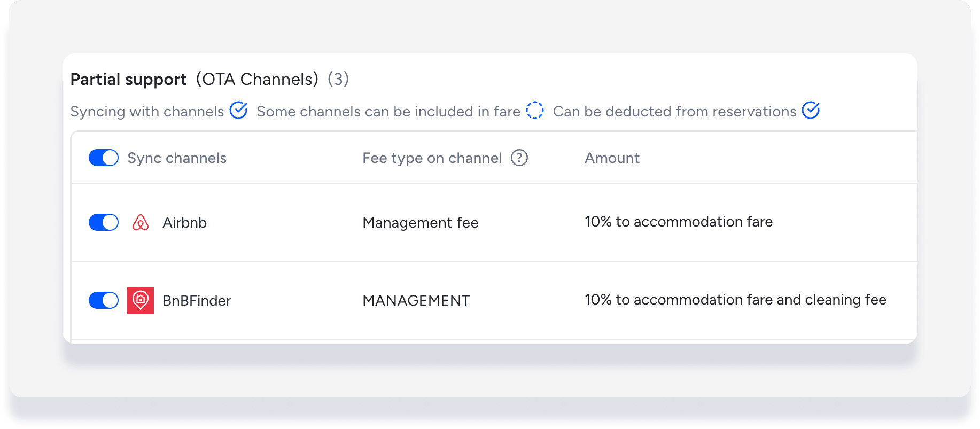Viewport: 980px width, 429px height.
Task: Click the dashed partial-support circle icon
Action: click(x=534, y=111)
